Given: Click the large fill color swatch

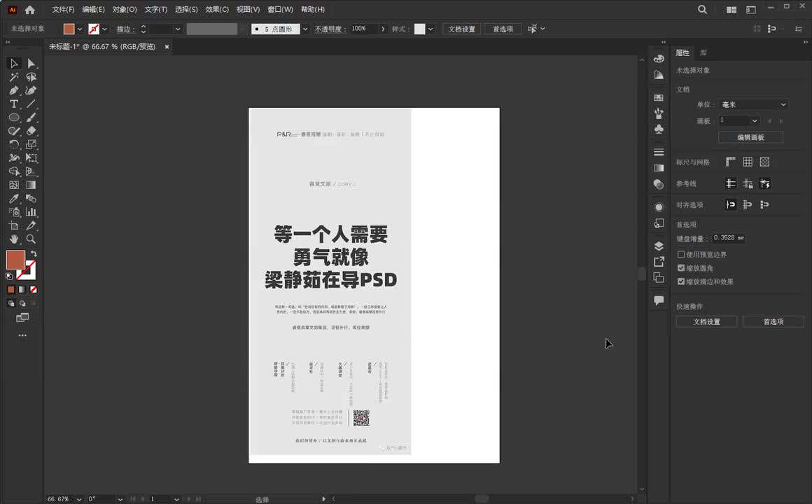Looking at the screenshot, I should (x=15, y=260).
